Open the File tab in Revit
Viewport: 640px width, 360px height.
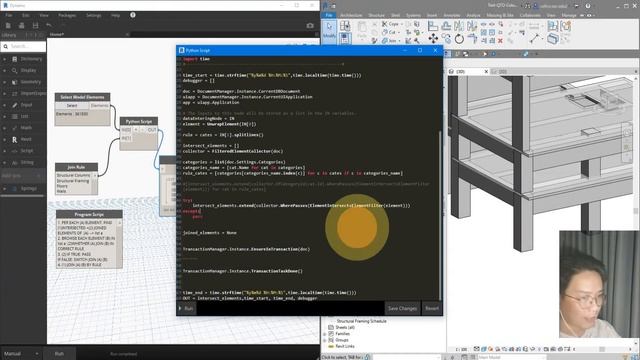point(329,15)
